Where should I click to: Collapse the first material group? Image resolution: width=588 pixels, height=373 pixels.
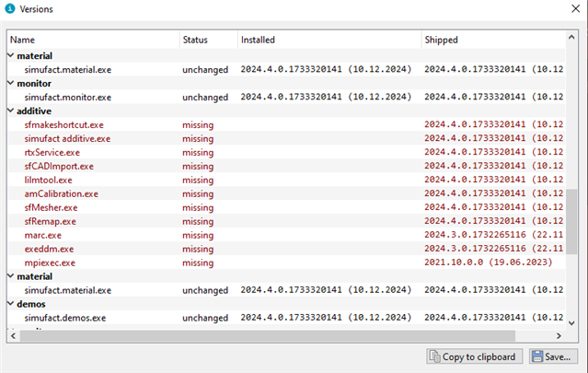coord(10,55)
